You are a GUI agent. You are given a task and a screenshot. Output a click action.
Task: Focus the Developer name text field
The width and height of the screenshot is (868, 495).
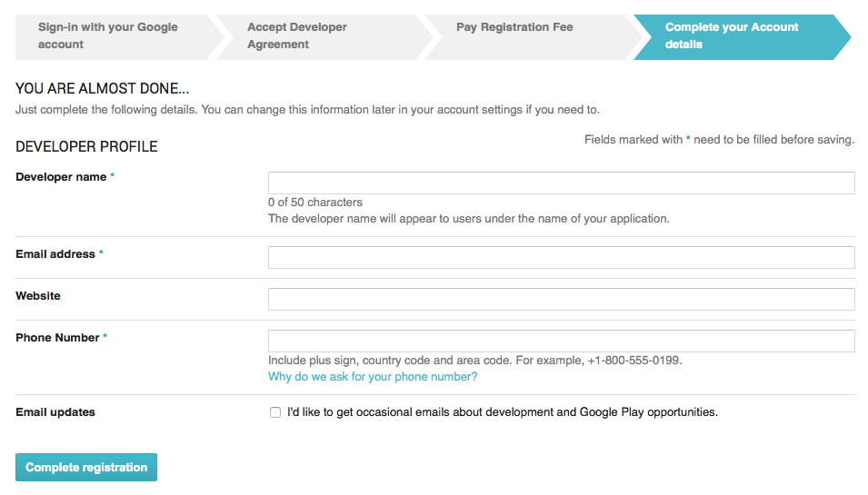tap(562, 183)
